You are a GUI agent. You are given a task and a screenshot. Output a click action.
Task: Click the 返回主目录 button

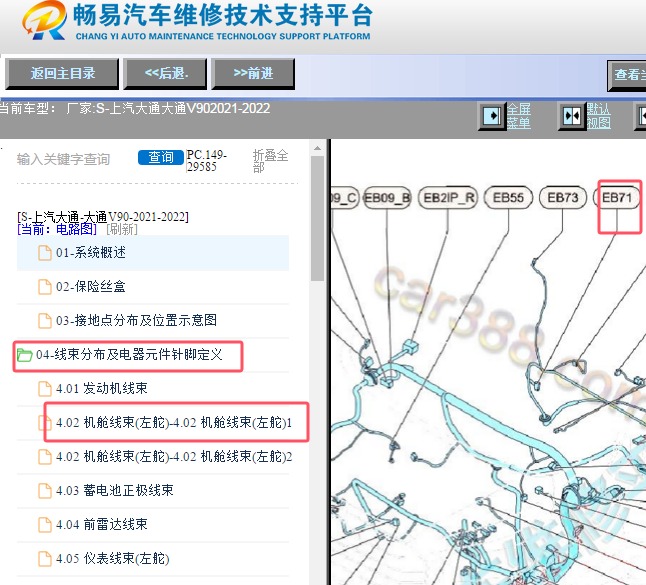62,74
